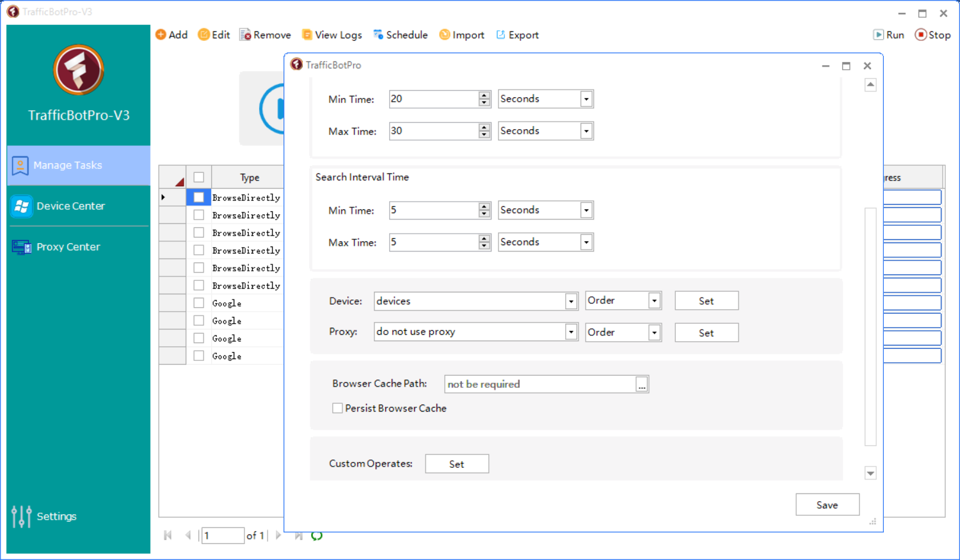Click the Run button
The image size is (960, 560).
pyautogui.click(x=889, y=35)
